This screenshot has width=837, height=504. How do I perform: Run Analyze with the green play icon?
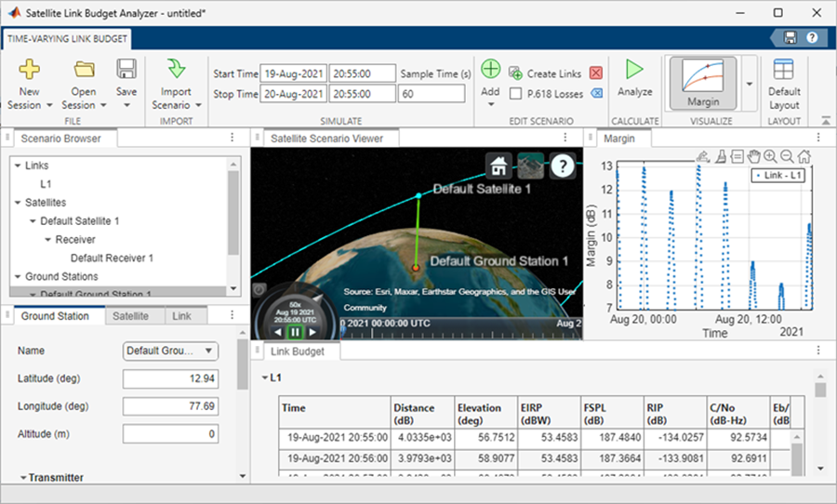[635, 70]
